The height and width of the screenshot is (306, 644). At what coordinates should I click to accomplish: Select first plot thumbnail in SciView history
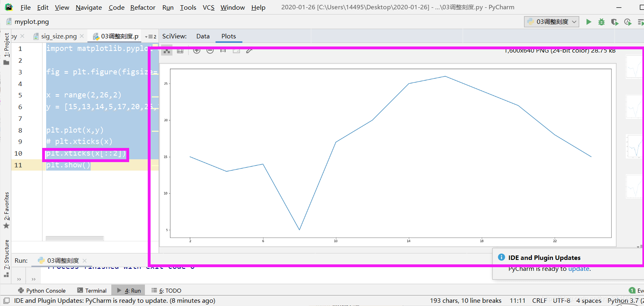634,67
